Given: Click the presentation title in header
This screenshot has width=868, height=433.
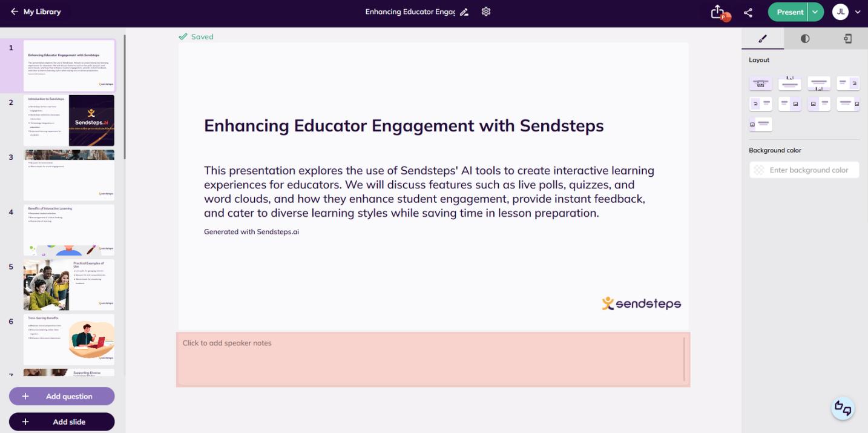Looking at the screenshot, I should point(410,12).
